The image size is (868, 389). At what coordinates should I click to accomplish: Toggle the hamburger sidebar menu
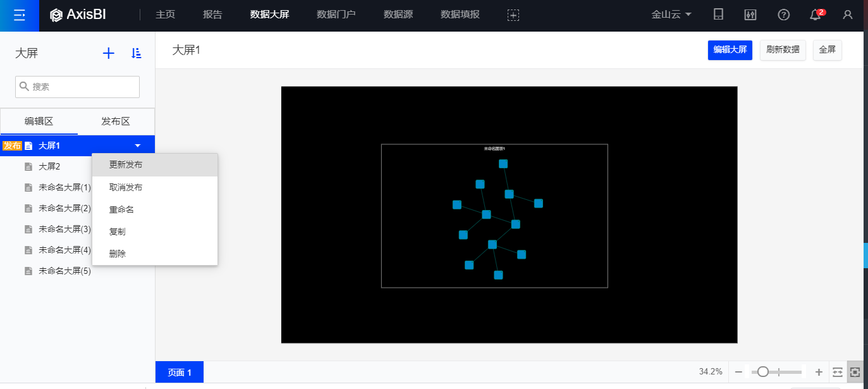(20, 15)
